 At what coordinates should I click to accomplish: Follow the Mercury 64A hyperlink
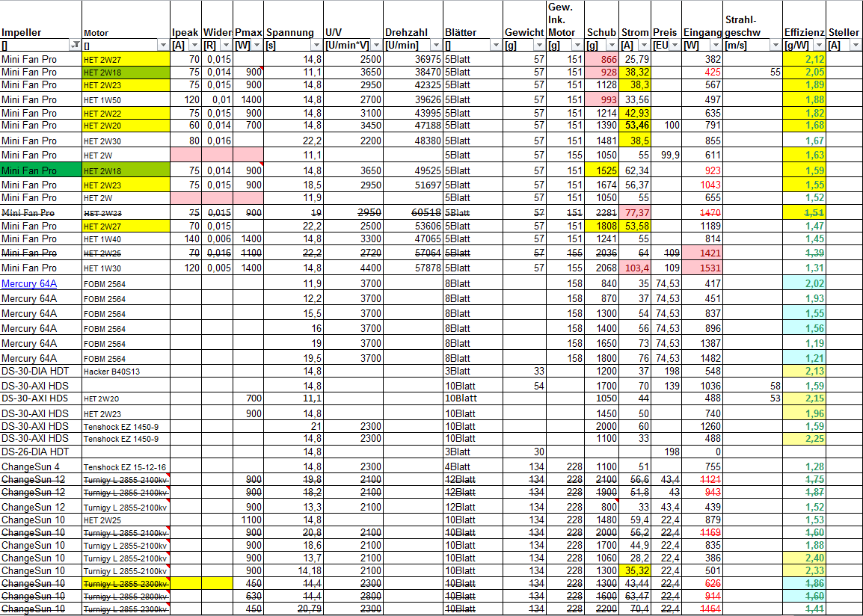(29, 283)
